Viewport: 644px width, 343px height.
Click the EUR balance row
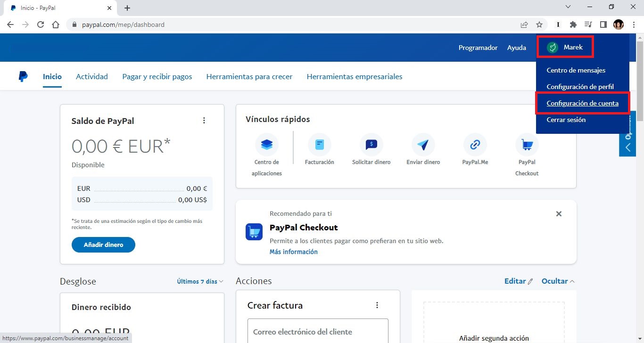142,188
